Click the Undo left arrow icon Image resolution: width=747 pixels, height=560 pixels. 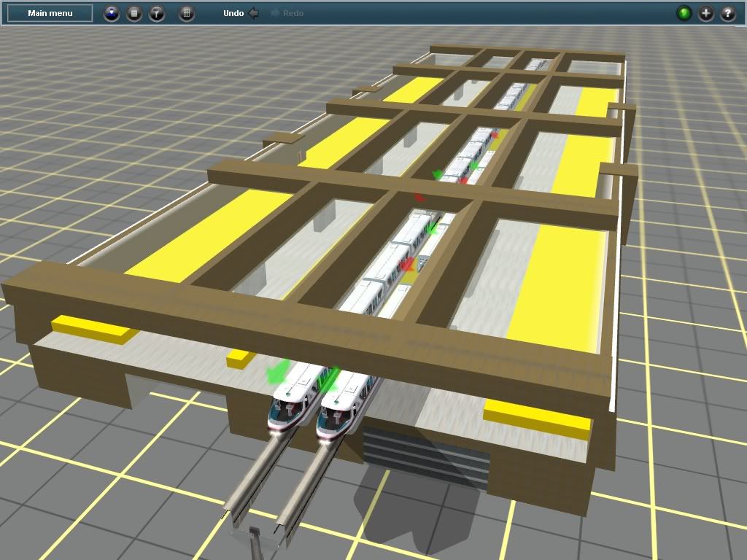tap(254, 13)
